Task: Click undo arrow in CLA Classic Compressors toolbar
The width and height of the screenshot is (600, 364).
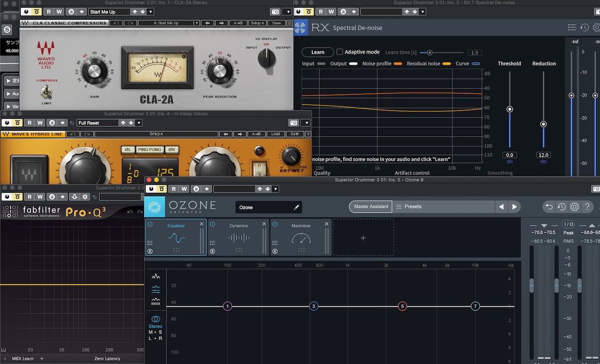Action: 116,23
